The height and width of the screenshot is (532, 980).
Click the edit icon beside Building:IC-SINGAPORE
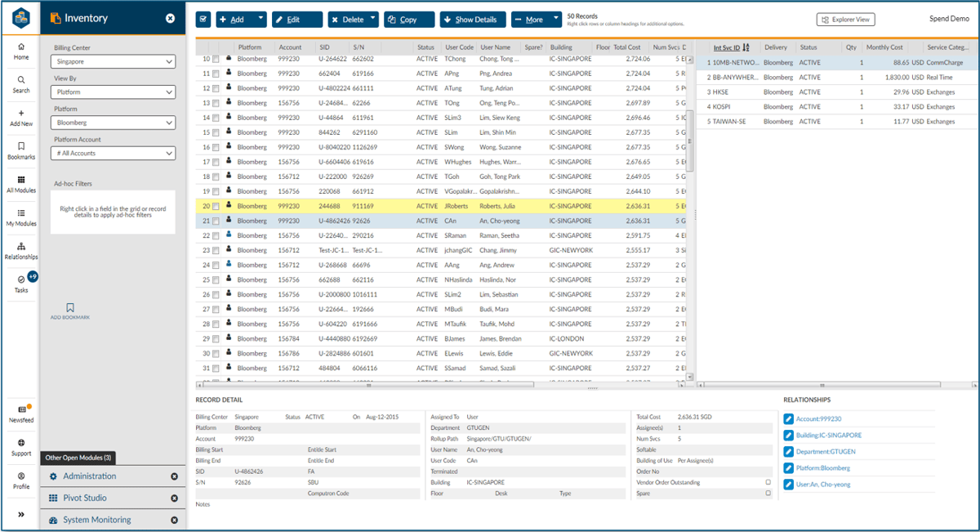pos(789,436)
